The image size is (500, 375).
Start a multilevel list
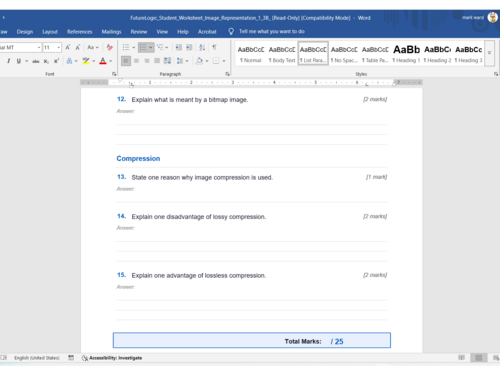coord(160,47)
